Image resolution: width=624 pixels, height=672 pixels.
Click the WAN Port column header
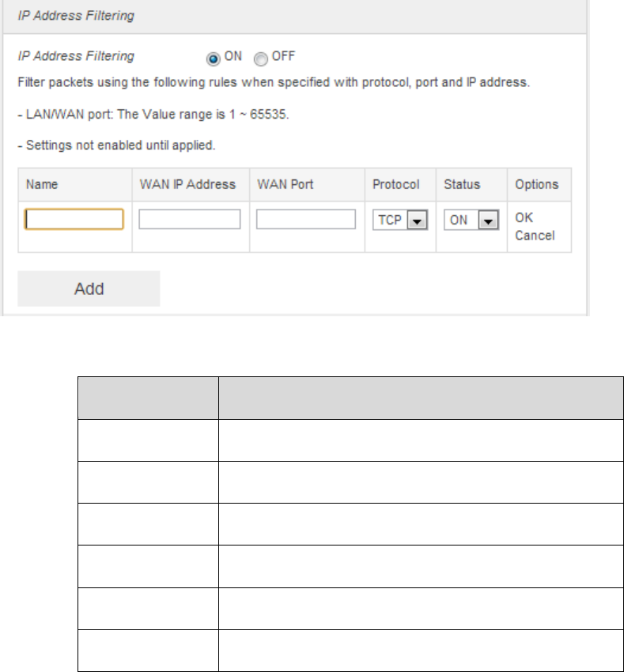point(285,184)
